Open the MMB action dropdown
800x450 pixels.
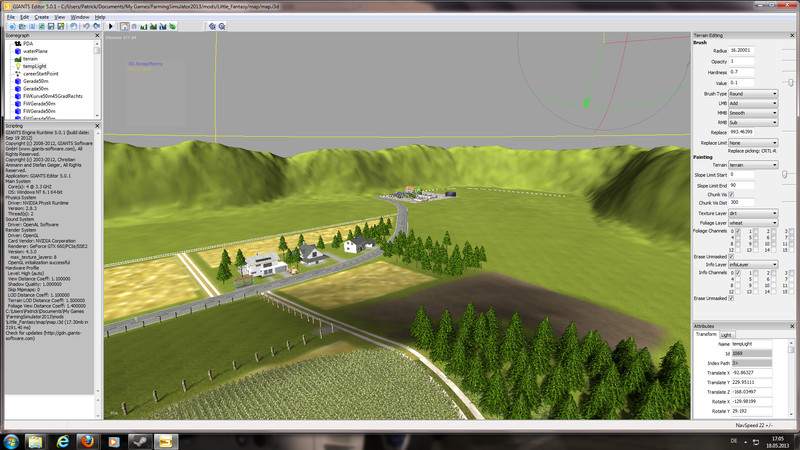tap(753, 113)
